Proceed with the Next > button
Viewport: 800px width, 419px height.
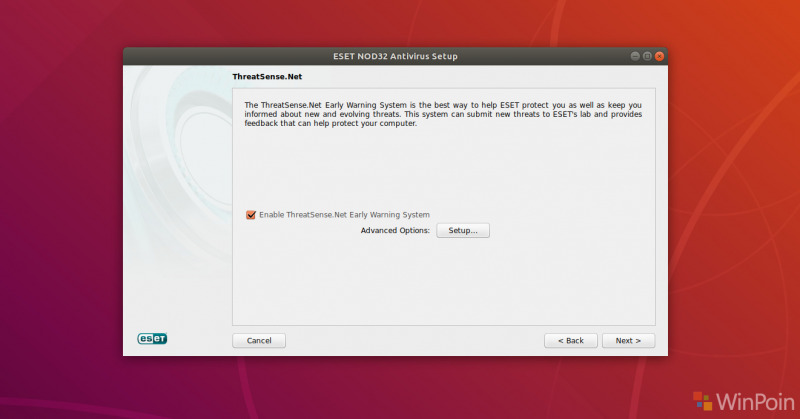click(628, 340)
